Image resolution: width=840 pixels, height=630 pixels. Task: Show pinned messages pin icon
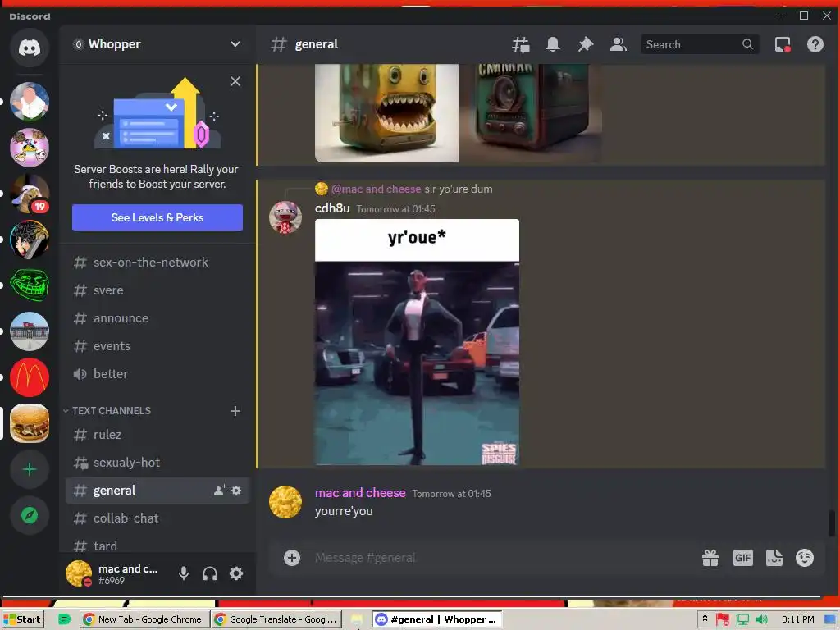585,44
